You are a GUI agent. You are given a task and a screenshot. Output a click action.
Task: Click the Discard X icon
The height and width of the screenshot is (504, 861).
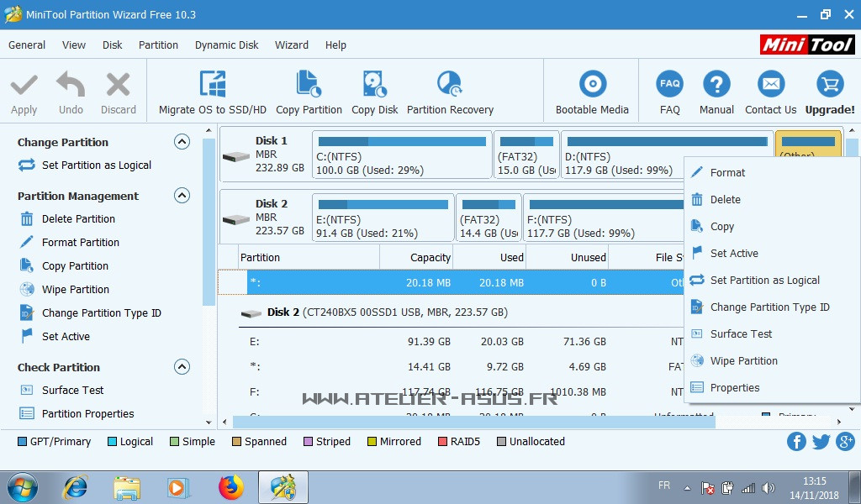click(118, 85)
